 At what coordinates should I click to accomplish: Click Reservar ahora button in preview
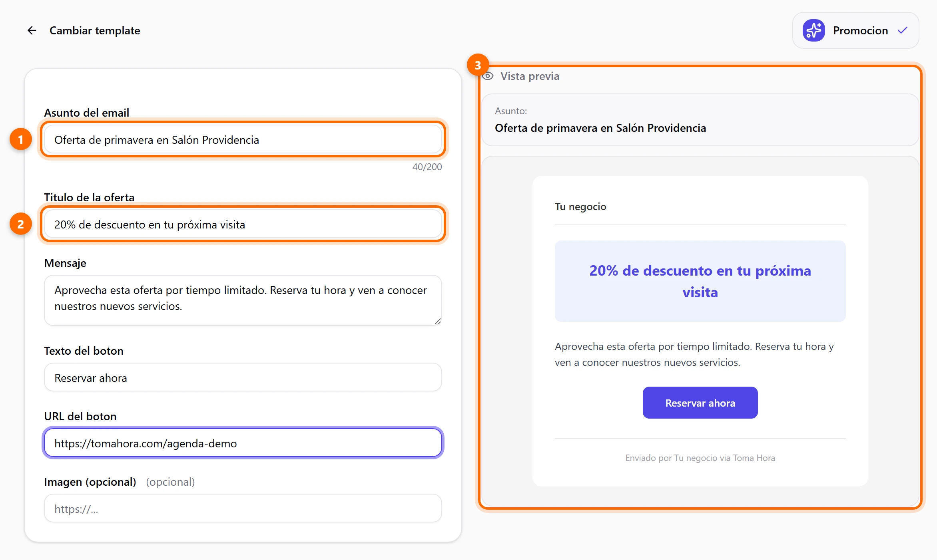[x=700, y=403]
